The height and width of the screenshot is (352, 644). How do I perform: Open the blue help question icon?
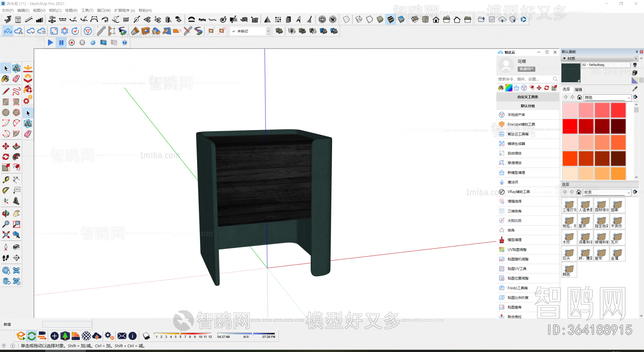click(125, 43)
